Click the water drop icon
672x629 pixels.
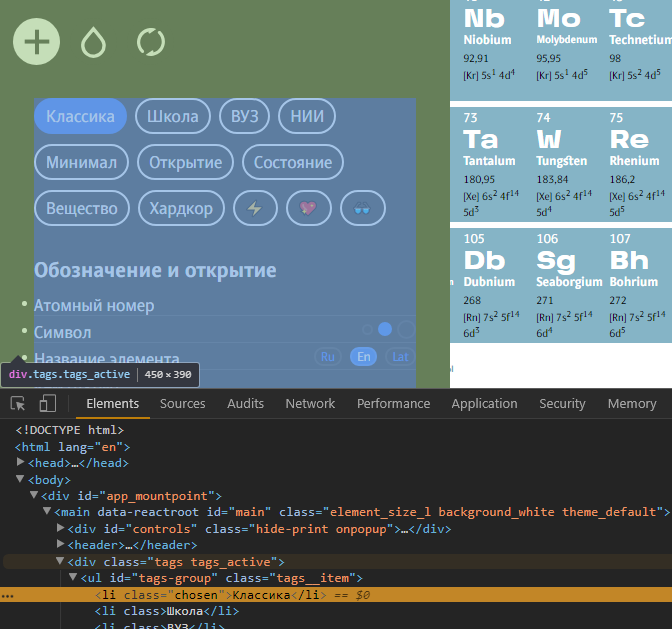(x=93, y=42)
